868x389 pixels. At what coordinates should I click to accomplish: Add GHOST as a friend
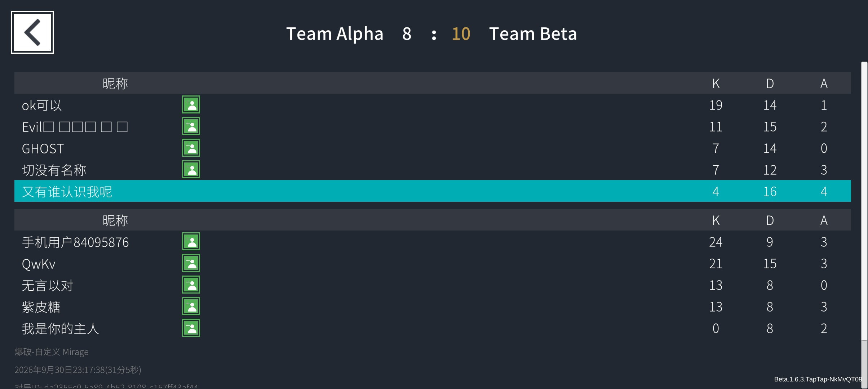191,148
